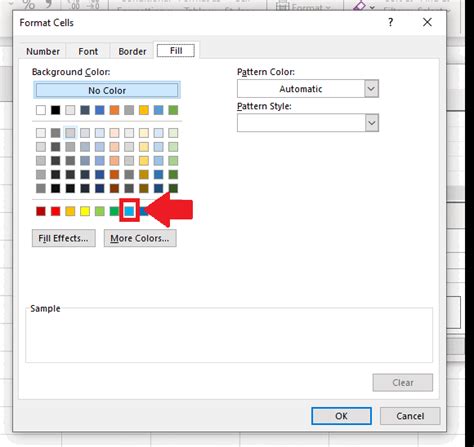Cancel the Format Cells dialog
The height and width of the screenshot is (447, 474).
pyautogui.click(x=410, y=416)
